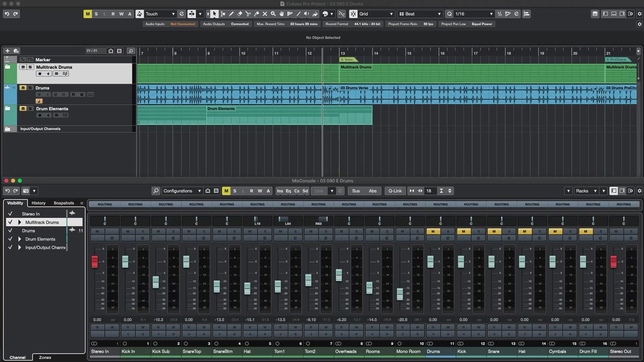Switch to the Snapshots tab
Image resolution: width=644 pixels, height=362 pixels.
pyautogui.click(x=63, y=203)
